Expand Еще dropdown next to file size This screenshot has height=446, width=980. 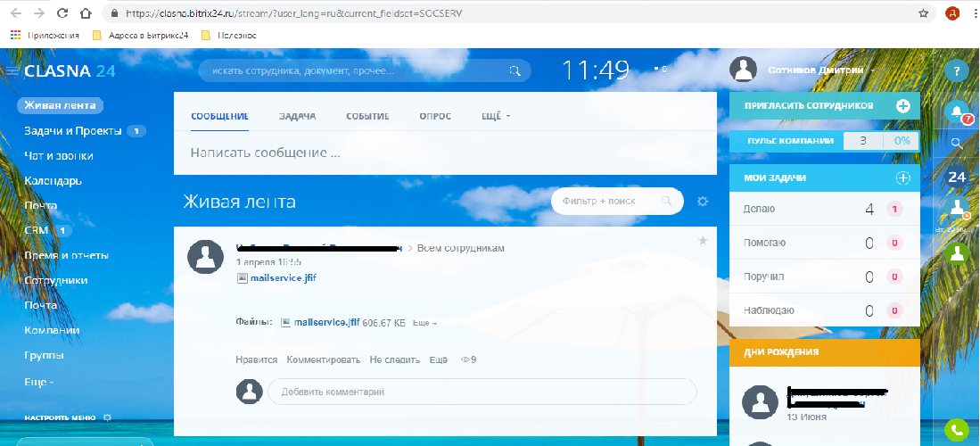point(425,323)
